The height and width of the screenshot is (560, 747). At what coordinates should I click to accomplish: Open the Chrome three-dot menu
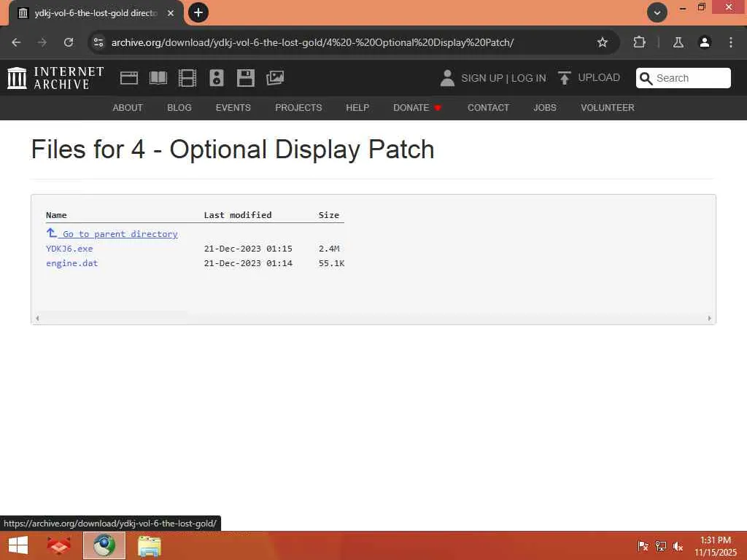[x=731, y=42]
